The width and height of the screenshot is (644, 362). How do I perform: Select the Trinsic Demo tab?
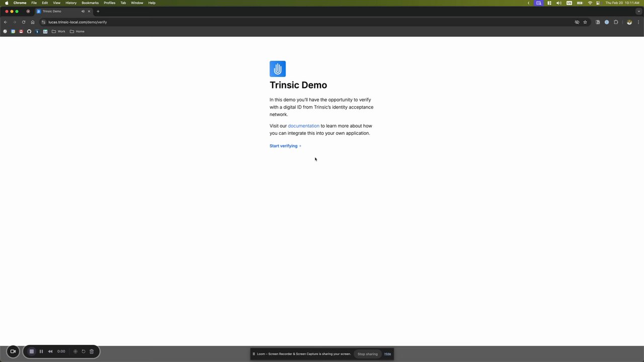pyautogui.click(x=63, y=11)
